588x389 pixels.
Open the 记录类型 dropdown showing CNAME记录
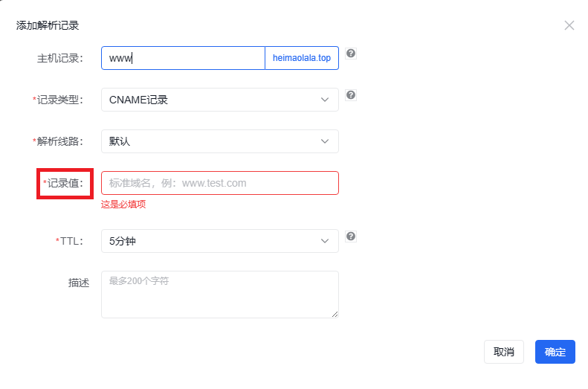pyautogui.click(x=219, y=100)
